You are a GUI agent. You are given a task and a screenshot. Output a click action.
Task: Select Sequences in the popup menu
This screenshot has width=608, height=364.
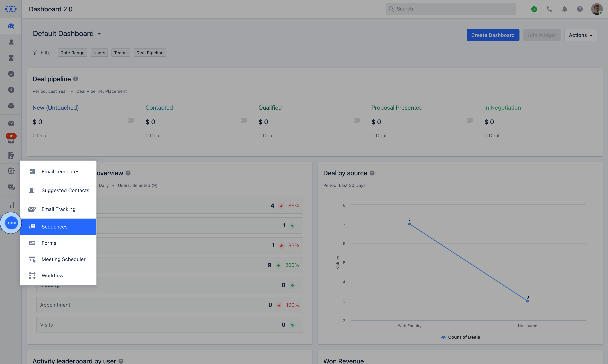[x=58, y=227]
